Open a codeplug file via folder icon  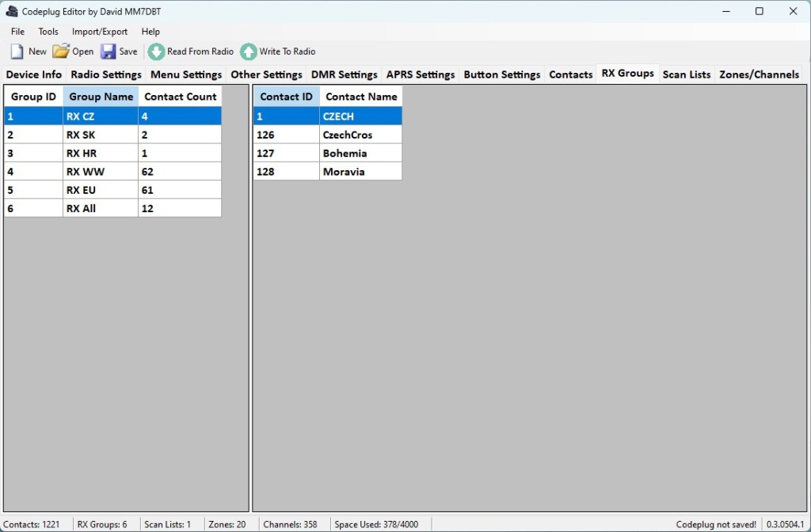(x=61, y=51)
